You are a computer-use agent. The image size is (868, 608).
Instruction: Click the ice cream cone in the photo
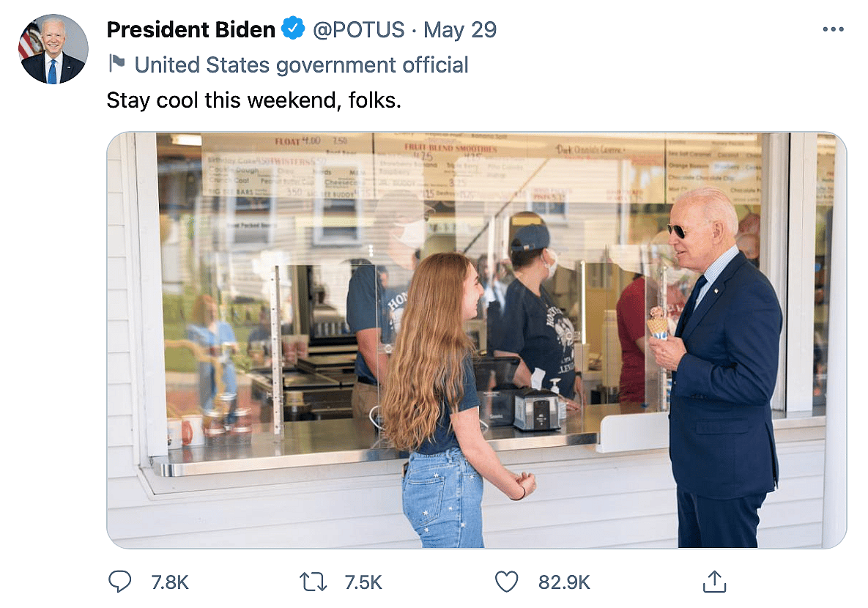coord(658,324)
